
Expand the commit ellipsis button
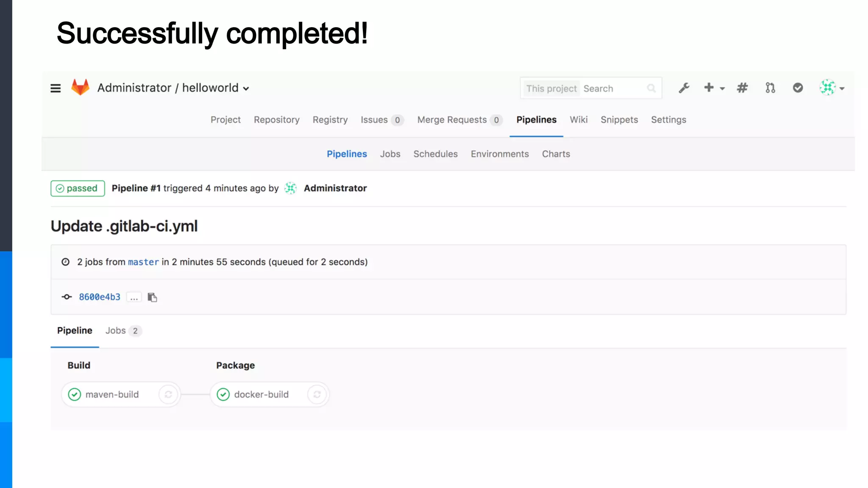coord(134,297)
